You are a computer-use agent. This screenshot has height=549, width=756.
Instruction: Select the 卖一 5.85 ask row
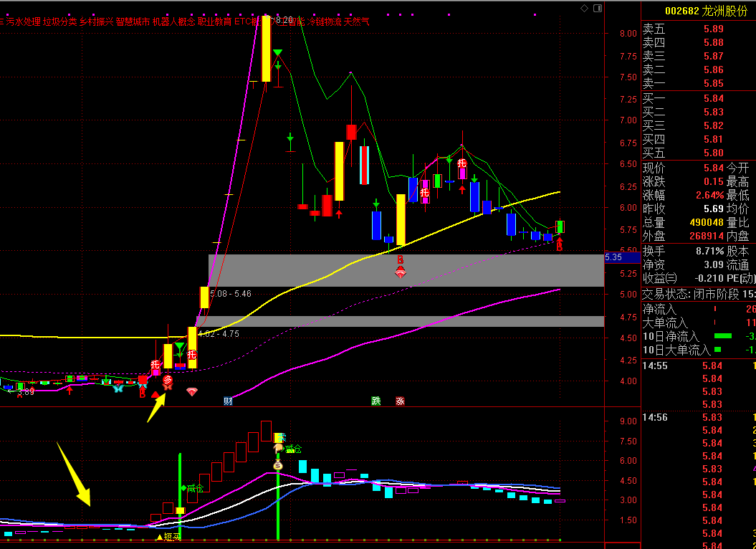click(699, 83)
